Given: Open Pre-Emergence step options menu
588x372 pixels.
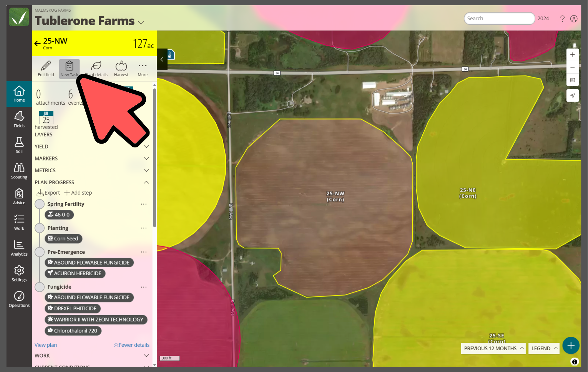Looking at the screenshot, I should [x=144, y=252].
